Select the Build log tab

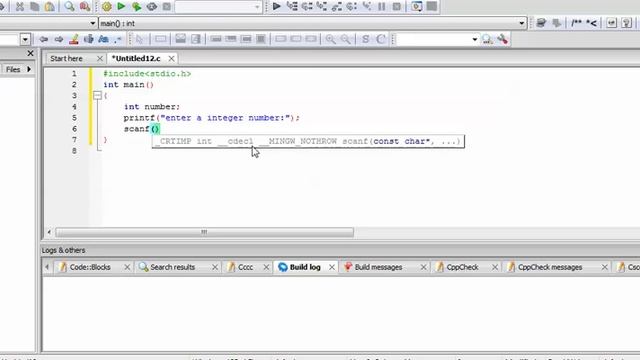[x=305, y=267]
